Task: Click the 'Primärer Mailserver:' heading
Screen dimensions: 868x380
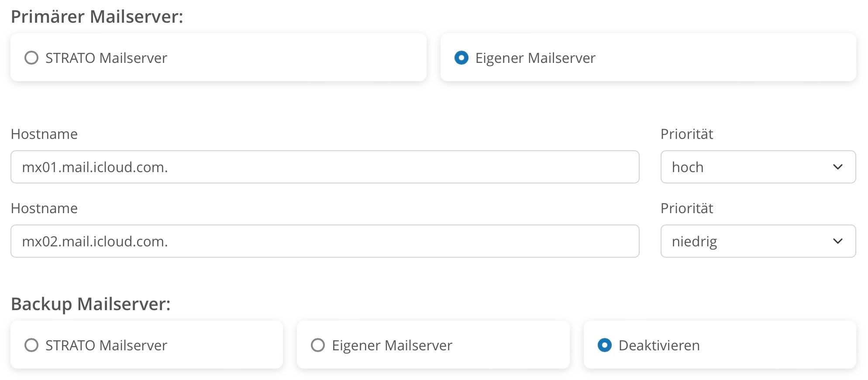Action: (97, 17)
